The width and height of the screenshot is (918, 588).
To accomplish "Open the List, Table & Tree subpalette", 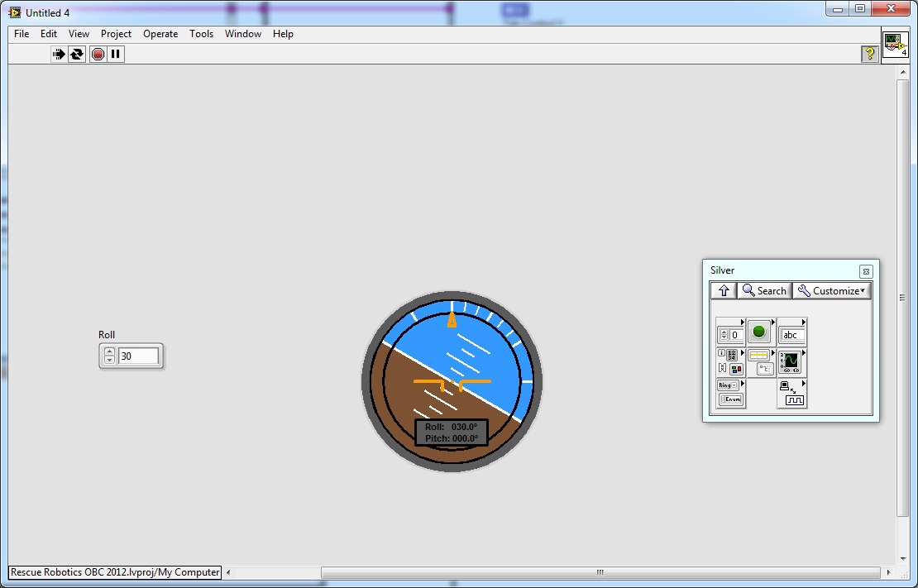I will point(761,362).
